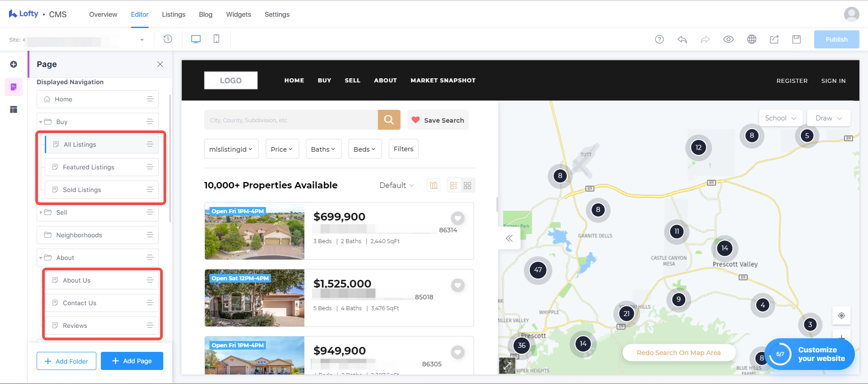
Task: Open the site selector dropdown
Action: [x=142, y=40]
